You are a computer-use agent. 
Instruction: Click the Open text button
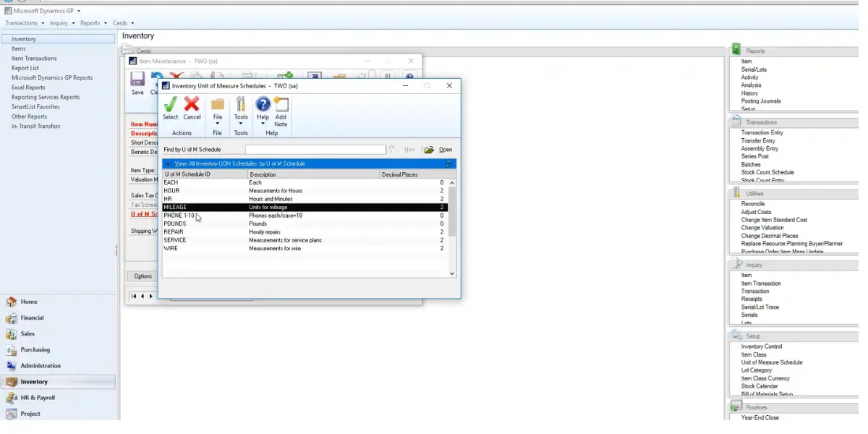coord(446,150)
